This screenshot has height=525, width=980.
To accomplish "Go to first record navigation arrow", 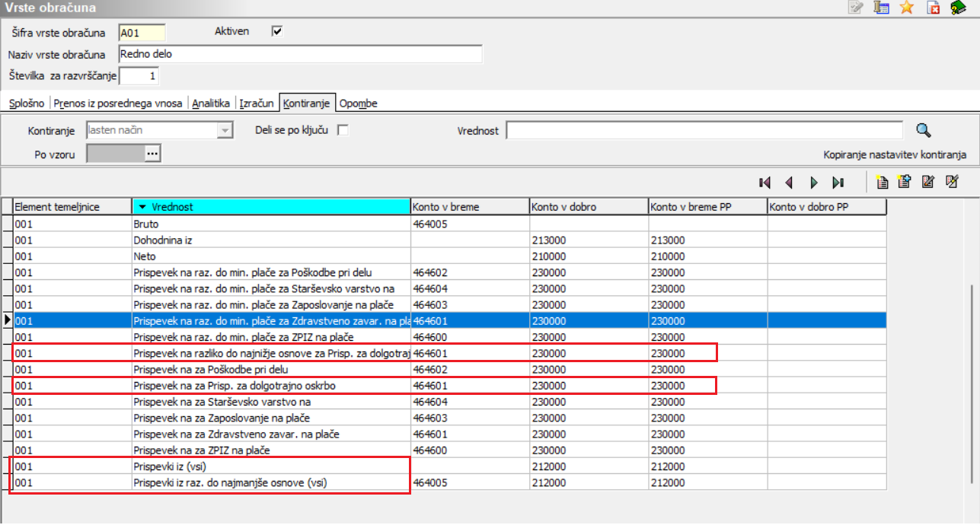I will [765, 183].
